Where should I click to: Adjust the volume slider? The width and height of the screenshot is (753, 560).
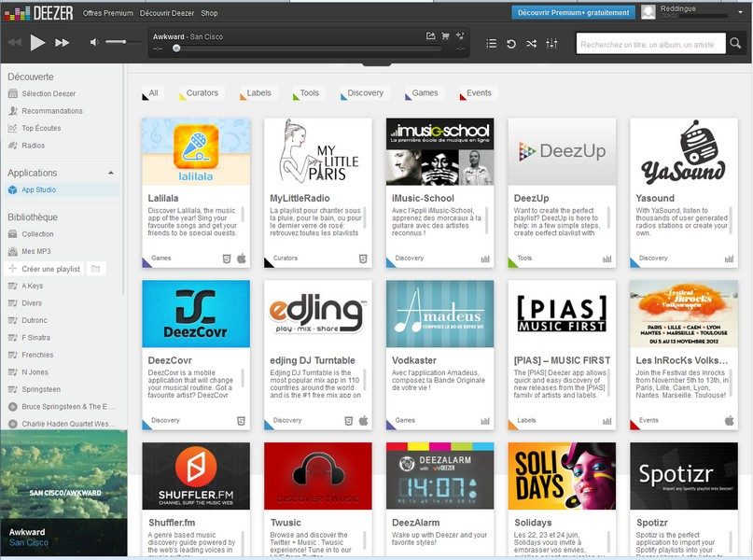119,43
